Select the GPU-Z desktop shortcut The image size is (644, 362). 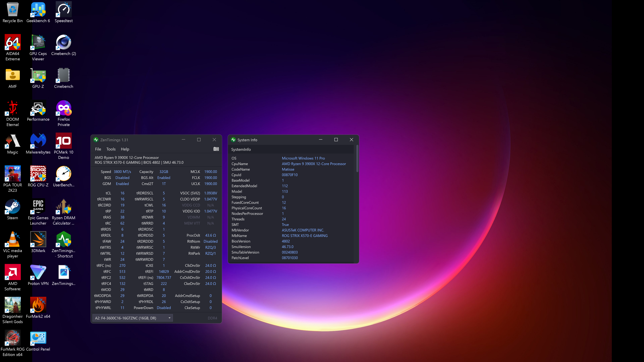[x=38, y=78]
